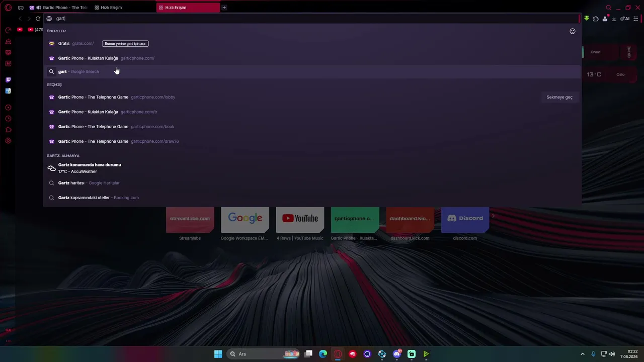
Task: Open the YouTube Music speed dial tile
Action: 300,220
